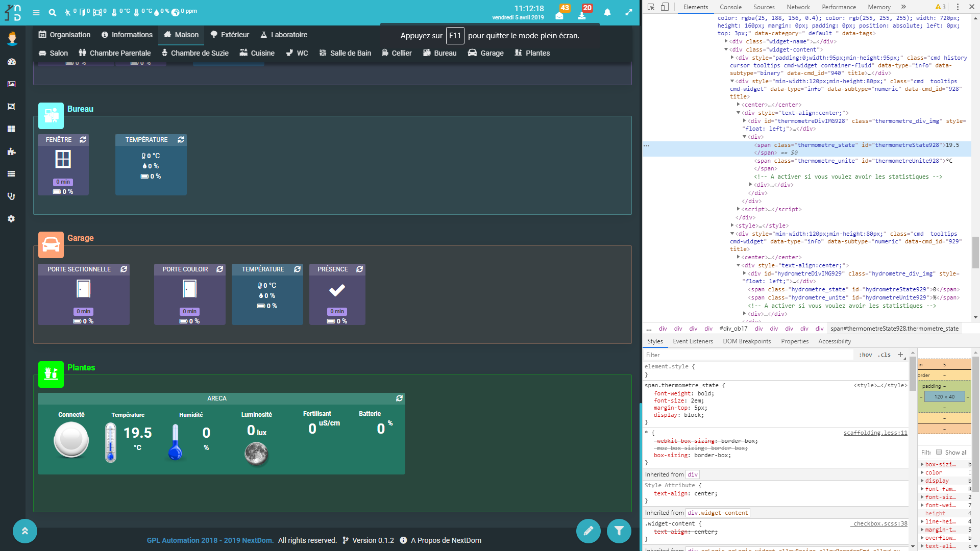Screen dimensions: 980x551
Task: Open the messages icon with 43 badge
Action: tap(559, 15)
